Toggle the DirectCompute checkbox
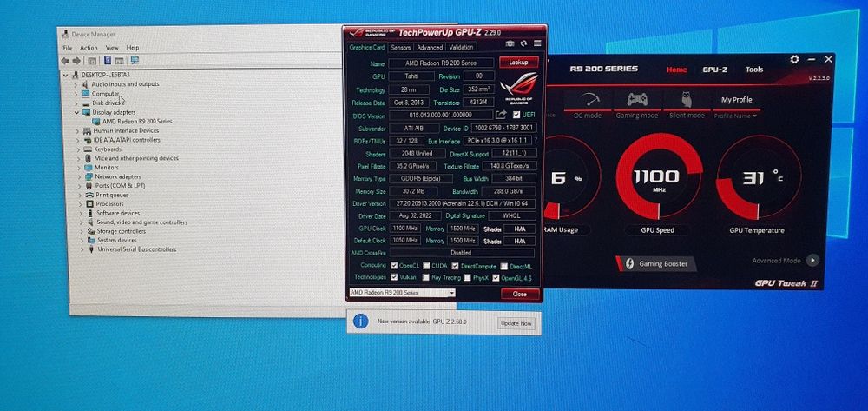Image resolution: width=868 pixels, height=411 pixels. 455,267
